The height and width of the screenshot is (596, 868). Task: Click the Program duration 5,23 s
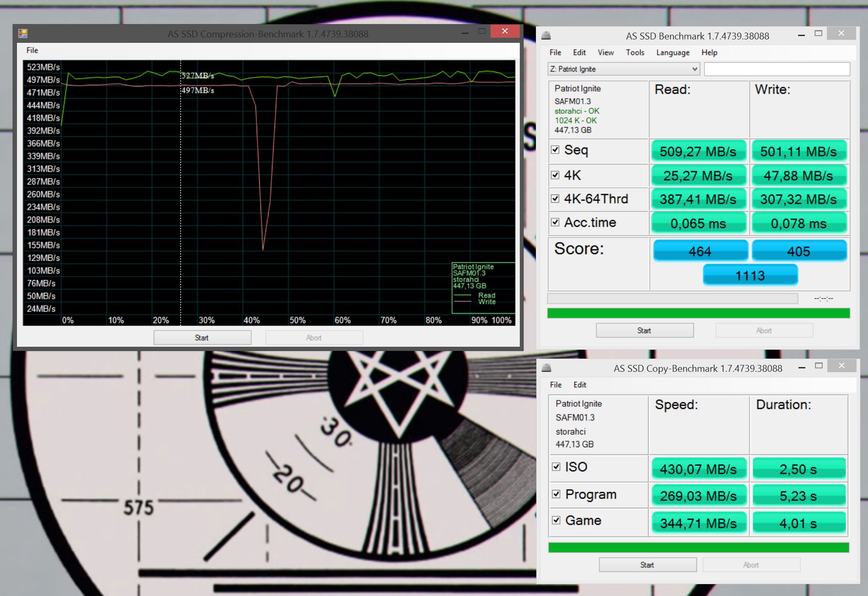(x=799, y=496)
